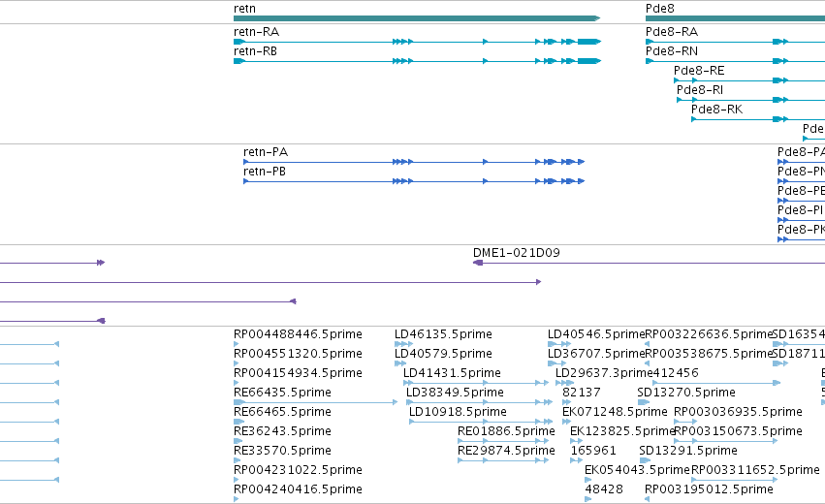Select EST LD29637.3prime
825x504 pixels.
604,373
